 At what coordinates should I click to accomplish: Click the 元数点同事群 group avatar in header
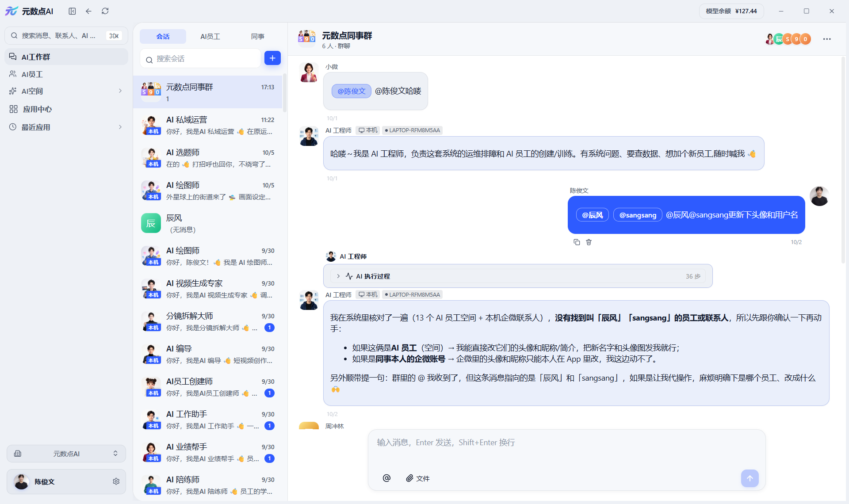pyautogui.click(x=307, y=39)
